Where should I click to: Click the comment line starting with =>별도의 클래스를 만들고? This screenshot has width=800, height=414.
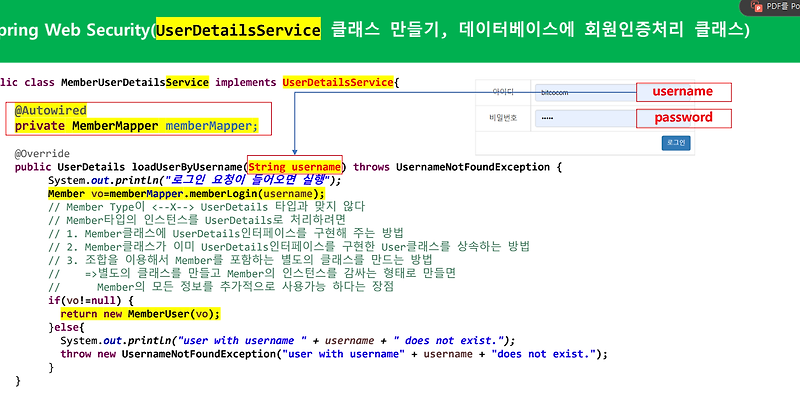(252, 274)
